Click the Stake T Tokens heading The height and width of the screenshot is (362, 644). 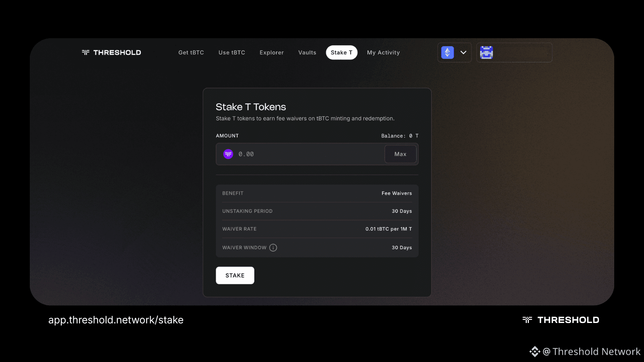click(251, 107)
